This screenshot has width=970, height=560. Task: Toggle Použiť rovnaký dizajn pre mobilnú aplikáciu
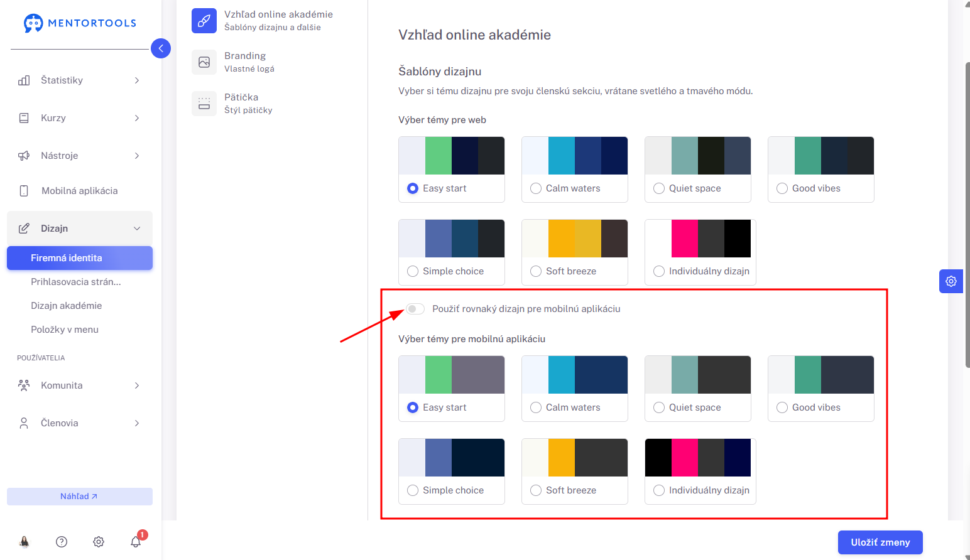[x=415, y=309]
